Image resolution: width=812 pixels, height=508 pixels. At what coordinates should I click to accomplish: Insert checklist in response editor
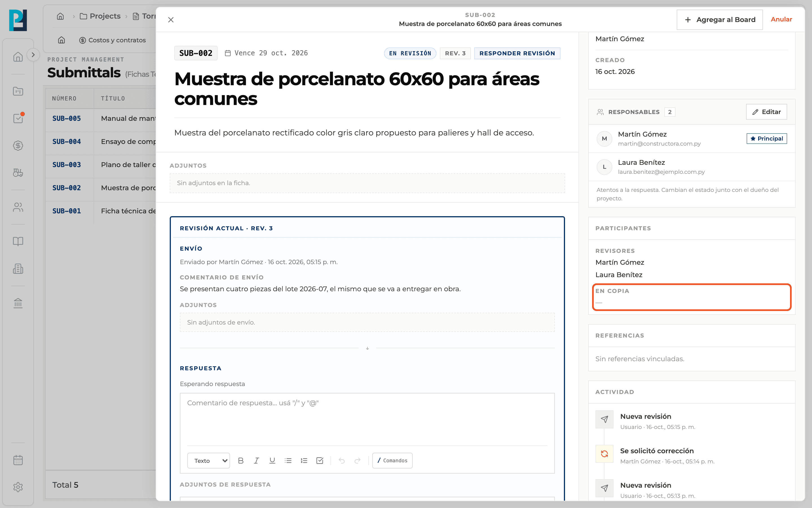tap(320, 461)
